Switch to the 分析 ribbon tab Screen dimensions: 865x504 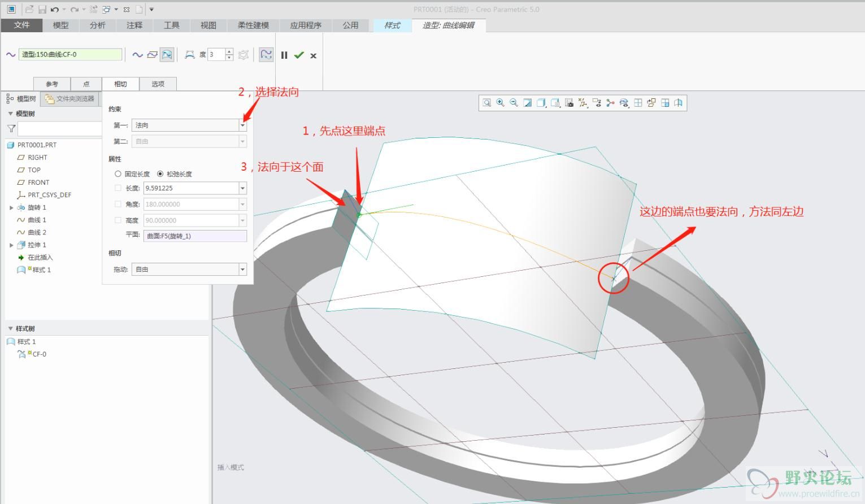click(97, 25)
